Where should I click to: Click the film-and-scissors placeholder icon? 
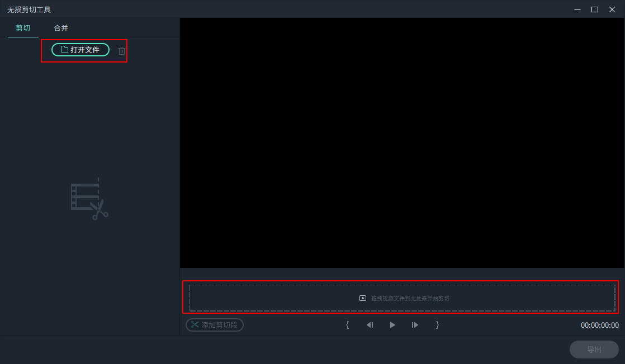coord(89,199)
